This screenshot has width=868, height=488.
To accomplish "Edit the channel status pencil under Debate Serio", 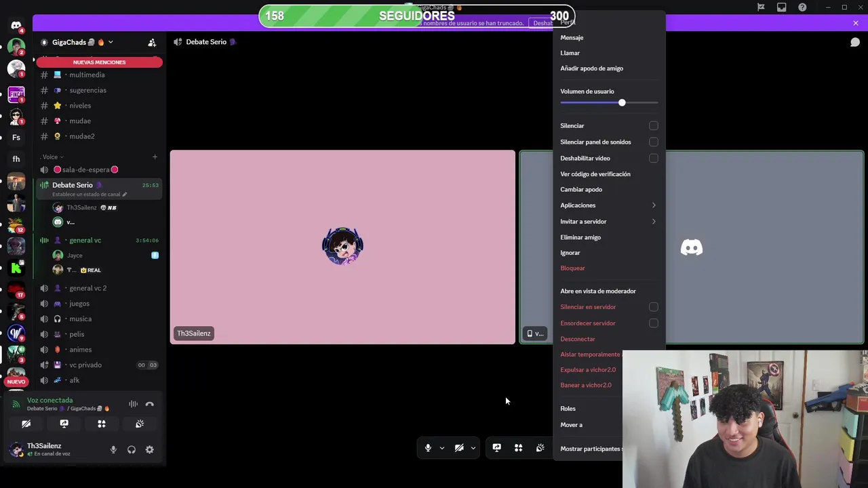I will point(124,195).
